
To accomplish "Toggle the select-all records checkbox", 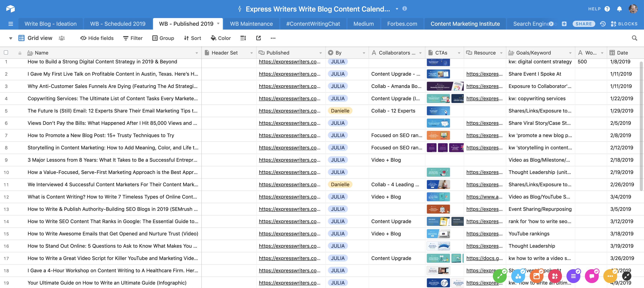I will [6, 53].
